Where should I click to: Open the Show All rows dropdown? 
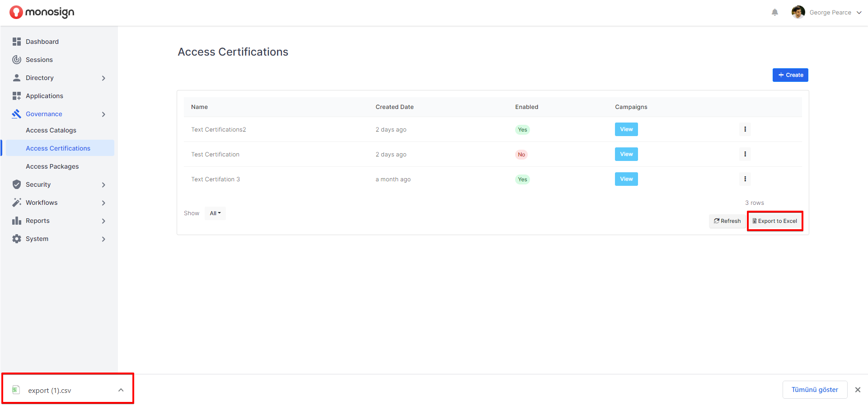tap(215, 213)
